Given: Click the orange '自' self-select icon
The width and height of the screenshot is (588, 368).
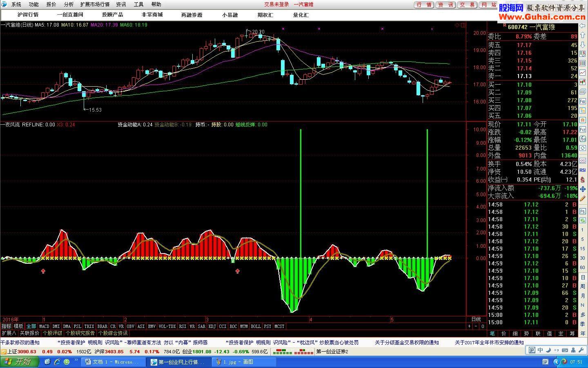Looking at the screenshot, I should tap(583, 119).
